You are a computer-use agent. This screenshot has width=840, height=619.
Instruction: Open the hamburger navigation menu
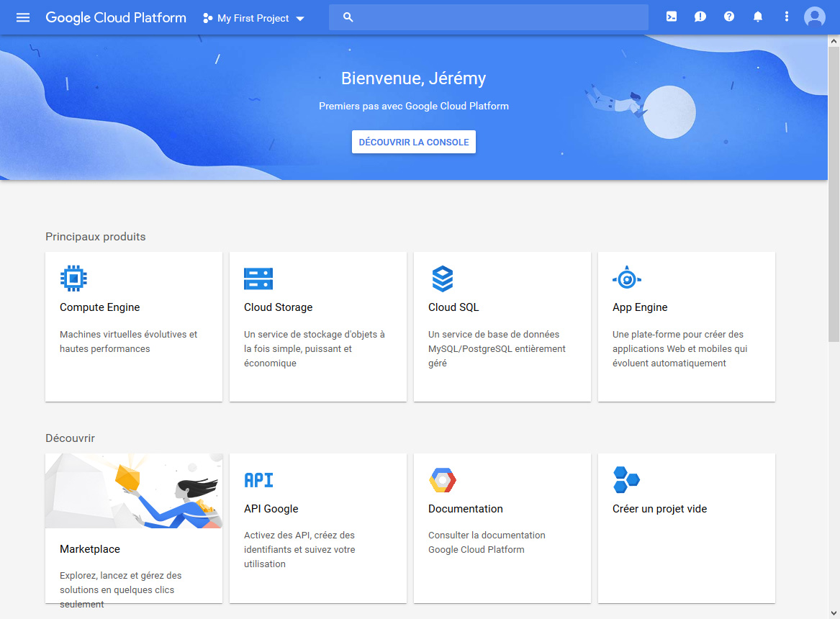click(x=22, y=18)
